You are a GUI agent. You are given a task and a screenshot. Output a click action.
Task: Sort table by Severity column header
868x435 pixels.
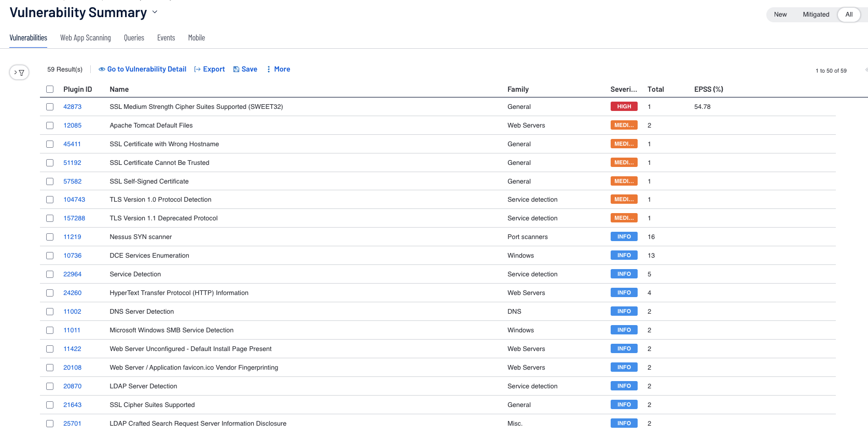tap(623, 89)
